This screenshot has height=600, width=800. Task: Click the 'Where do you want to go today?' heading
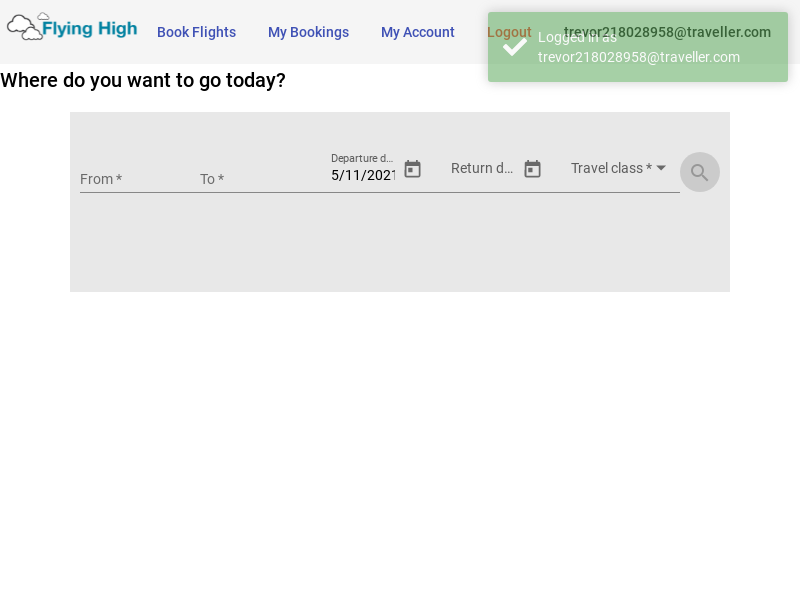[143, 80]
